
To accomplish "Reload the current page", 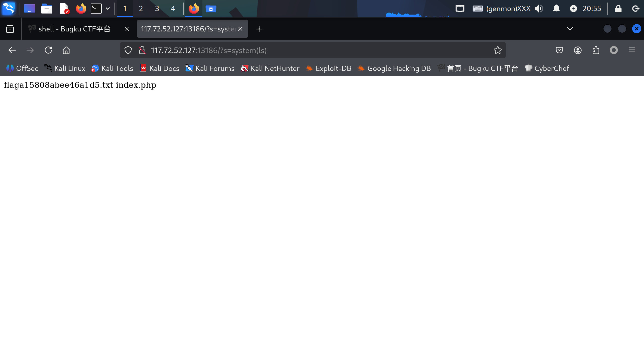I will coord(48,50).
